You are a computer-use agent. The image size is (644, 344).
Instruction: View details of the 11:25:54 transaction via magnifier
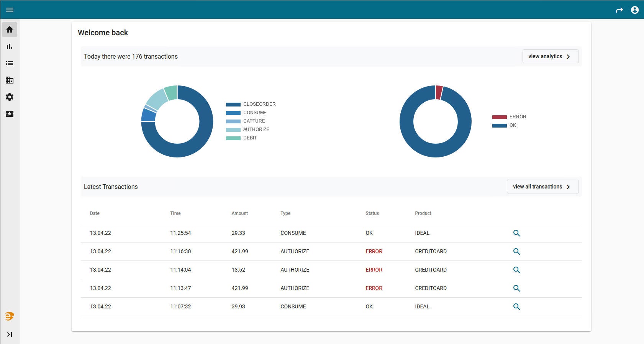pyautogui.click(x=516, y=233)
